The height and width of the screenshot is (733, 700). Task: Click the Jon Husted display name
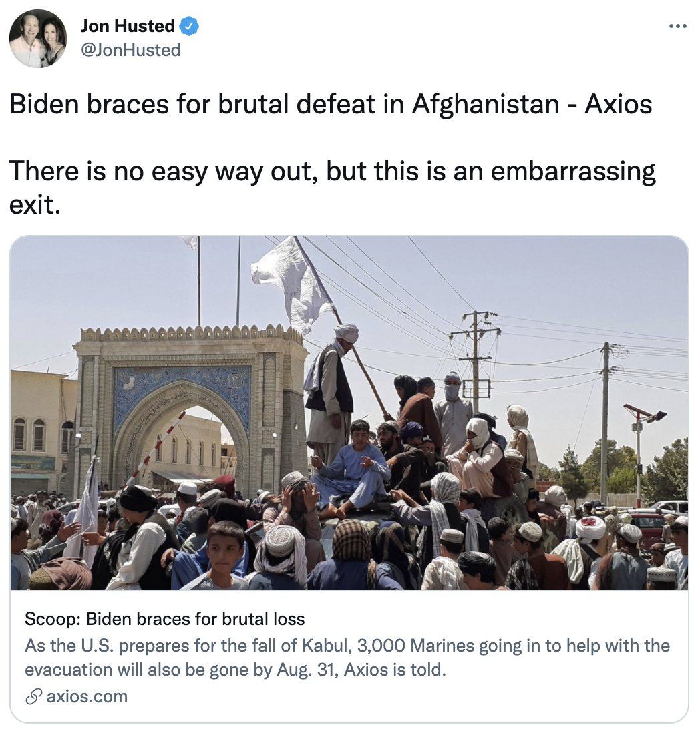tap(128, 26)
